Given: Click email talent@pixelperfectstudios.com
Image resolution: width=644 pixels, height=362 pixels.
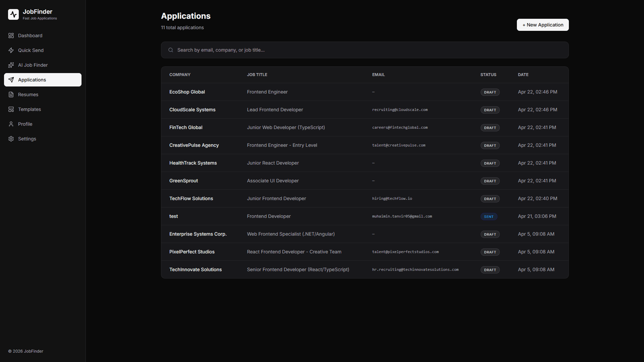Looking at the screenshot, I should coord(406,252).
